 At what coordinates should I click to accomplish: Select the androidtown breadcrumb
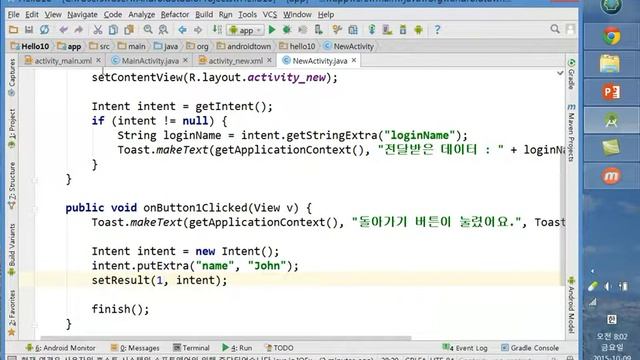(244, 46)
